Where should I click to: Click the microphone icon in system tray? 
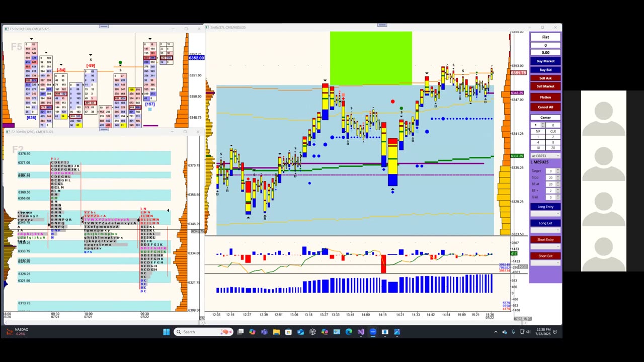(x=513, y=332)
